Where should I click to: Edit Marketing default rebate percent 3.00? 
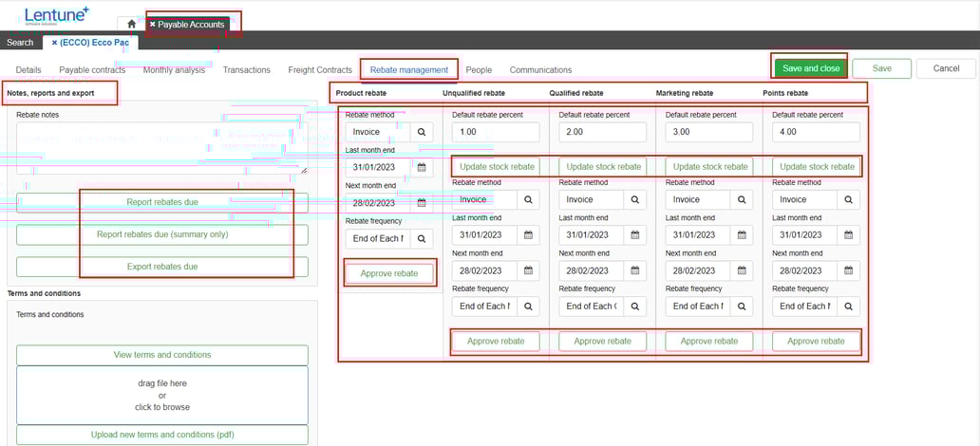point(709,132)
